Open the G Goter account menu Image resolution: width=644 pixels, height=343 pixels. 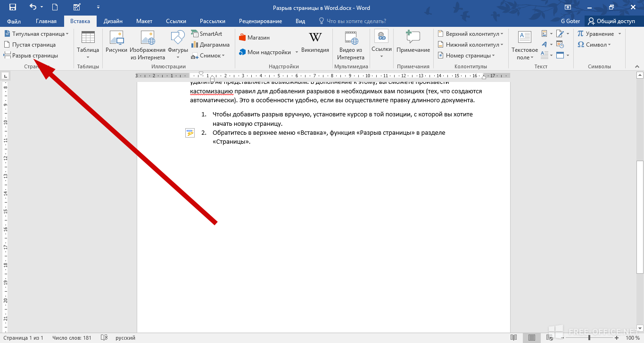(570, 21)
